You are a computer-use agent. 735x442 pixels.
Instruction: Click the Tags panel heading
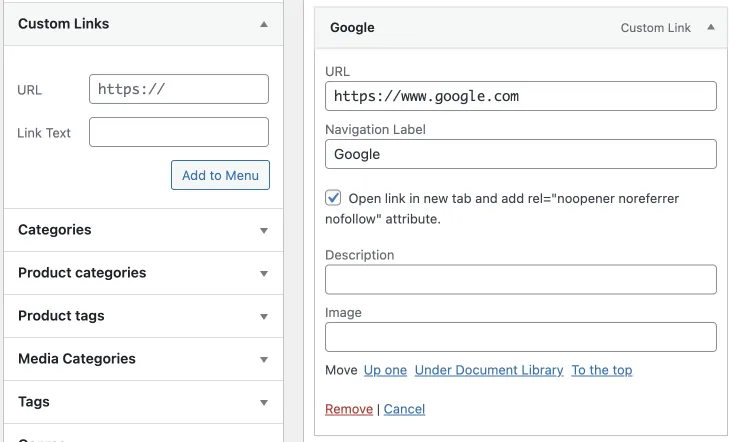[x=34, y=402]
